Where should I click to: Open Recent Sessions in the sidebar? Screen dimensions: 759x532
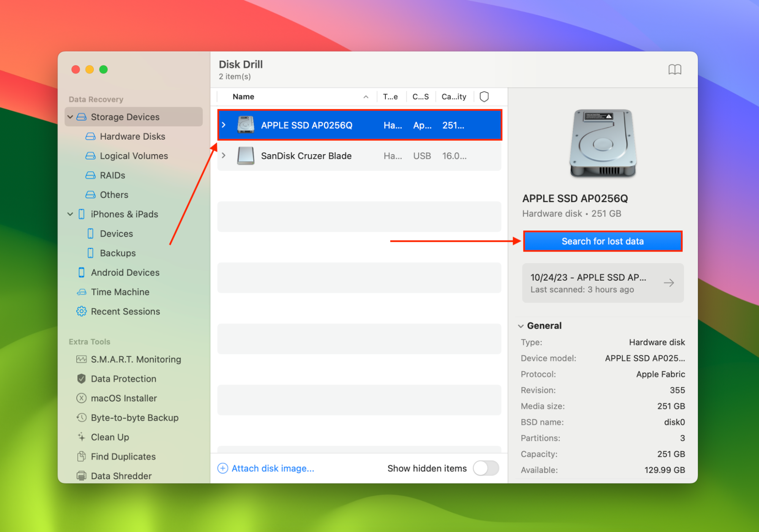pos(125,311)
